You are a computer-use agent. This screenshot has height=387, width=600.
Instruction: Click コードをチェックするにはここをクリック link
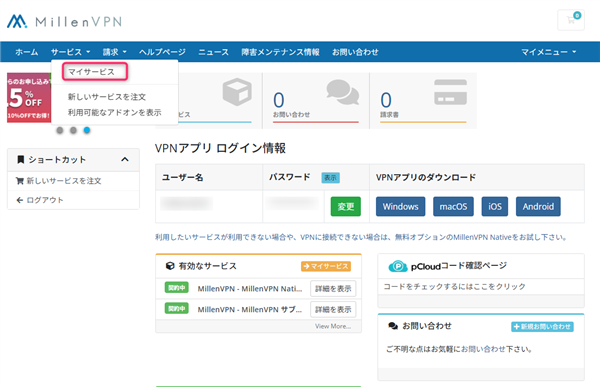coord(454,286)
